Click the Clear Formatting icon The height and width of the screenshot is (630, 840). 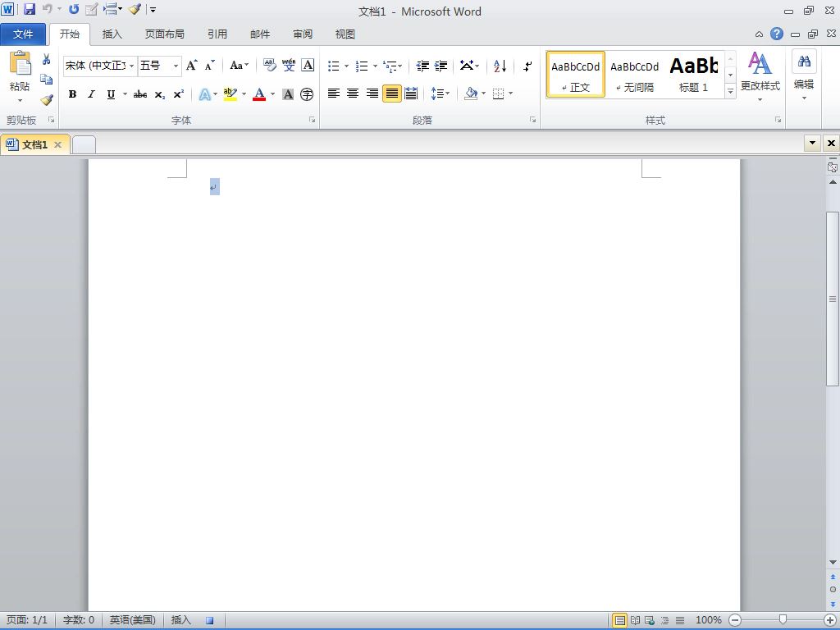(x=269, y=66)
